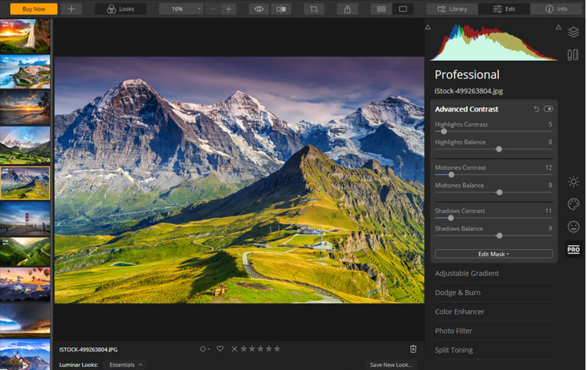The height and width of the screenshot is (370, 588).
Task: Adjust the Shadows Contrast slider
Action: [x=451, y=218]
